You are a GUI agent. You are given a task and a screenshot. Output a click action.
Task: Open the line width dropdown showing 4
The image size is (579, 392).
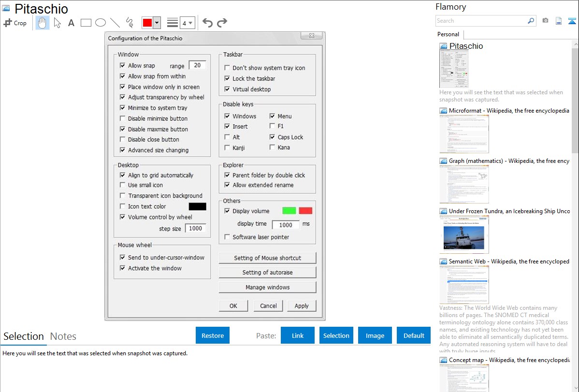pyautogui.click(x=187, y=23)
